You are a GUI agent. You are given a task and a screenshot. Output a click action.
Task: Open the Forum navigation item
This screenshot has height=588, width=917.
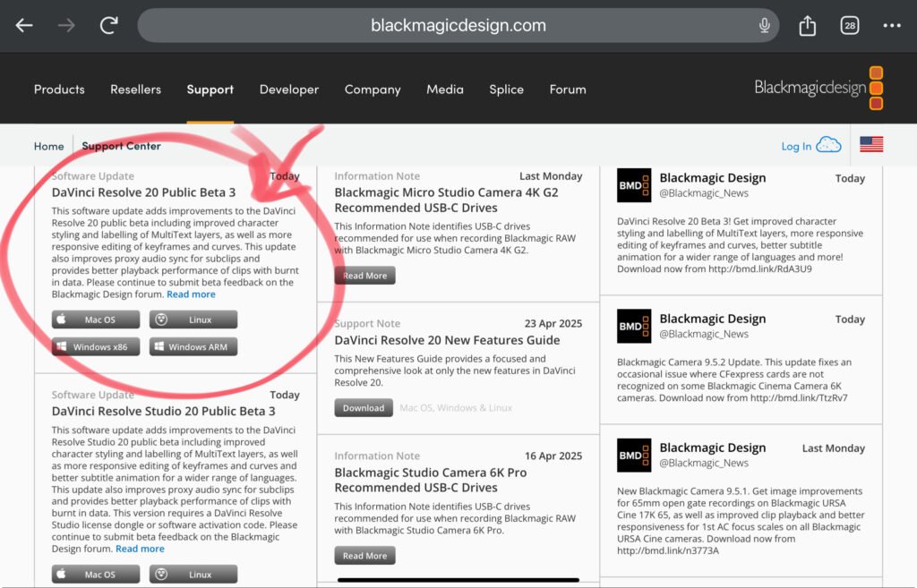(568, 89)
